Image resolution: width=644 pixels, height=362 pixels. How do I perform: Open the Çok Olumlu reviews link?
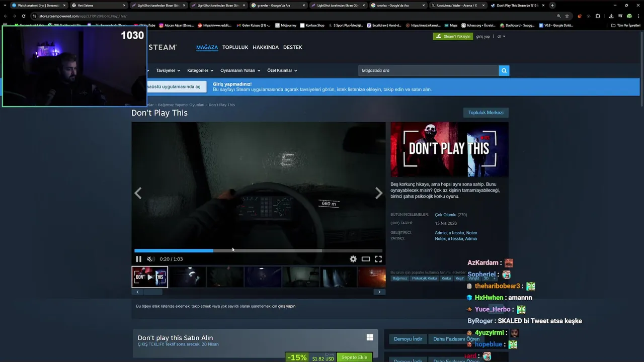(x=446, y=215)
